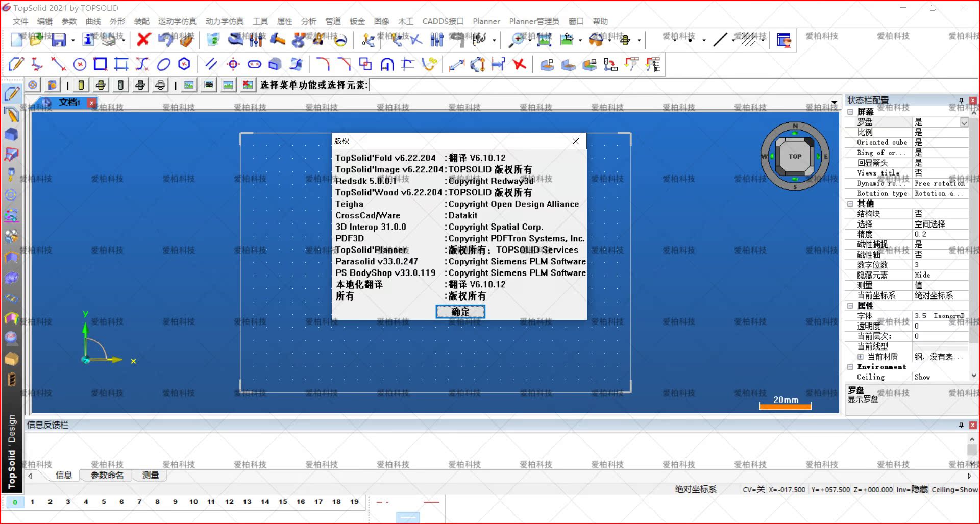Screen dimensions: 980x524
Task: Click the TOP face of the view cube
Action: 795,157
